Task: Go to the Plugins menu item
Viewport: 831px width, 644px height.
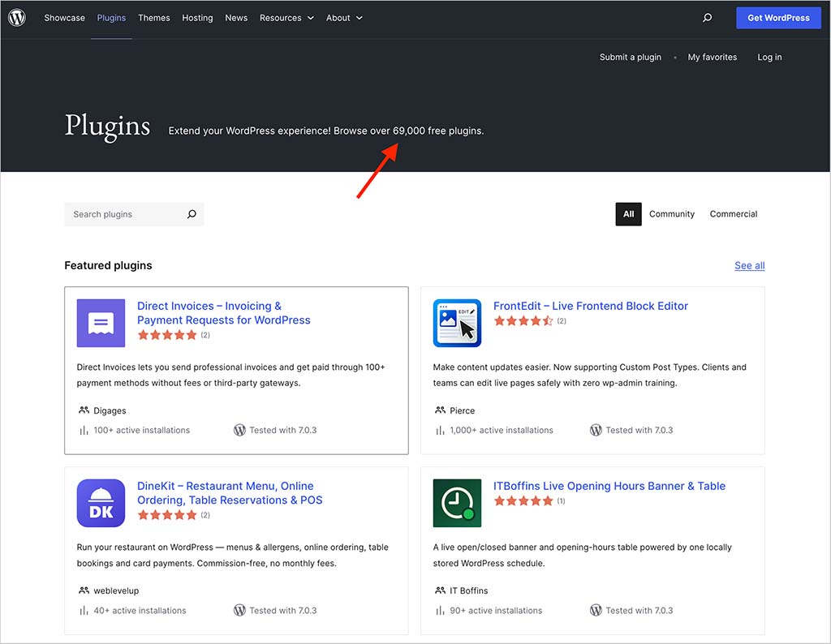Action: (111, 18)
